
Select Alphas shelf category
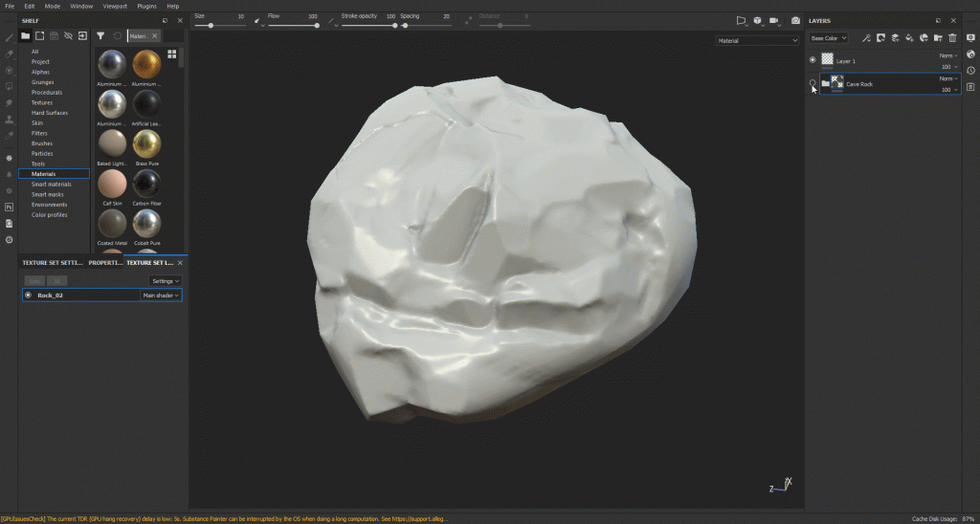click(x=40, y=72)
